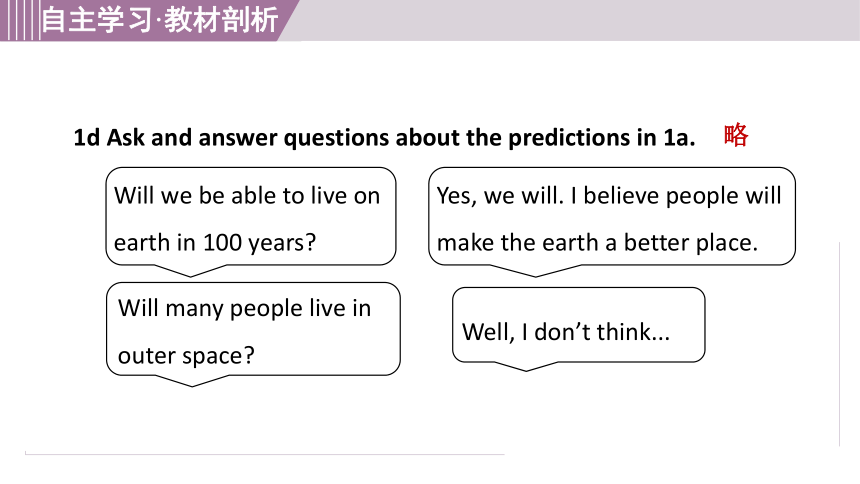Click the pointer tail of the first question bubble
This screenshot has width=860, height=484.
pyautogui.click(x=190, y=271)
